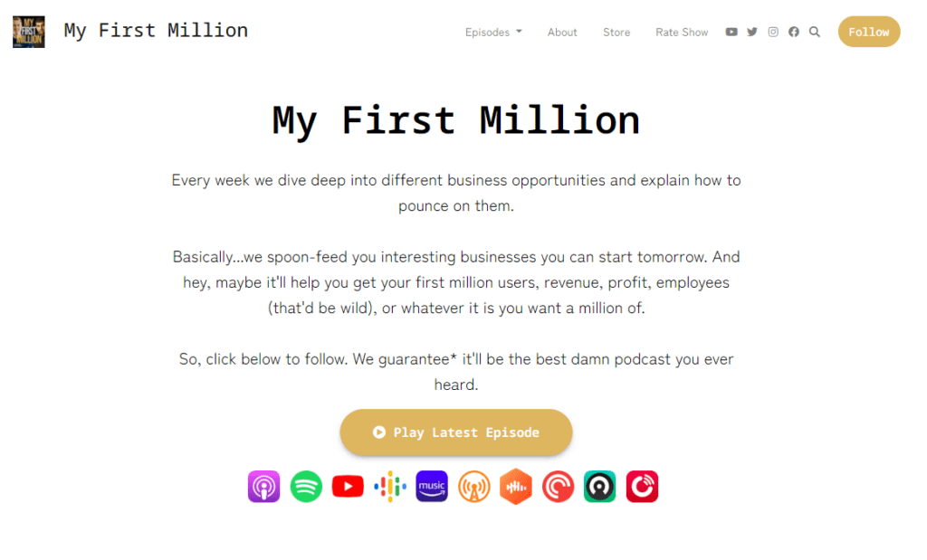Open the red YouTube platform icon
This screenshot has height=560, width=927.
coord(348,487)
